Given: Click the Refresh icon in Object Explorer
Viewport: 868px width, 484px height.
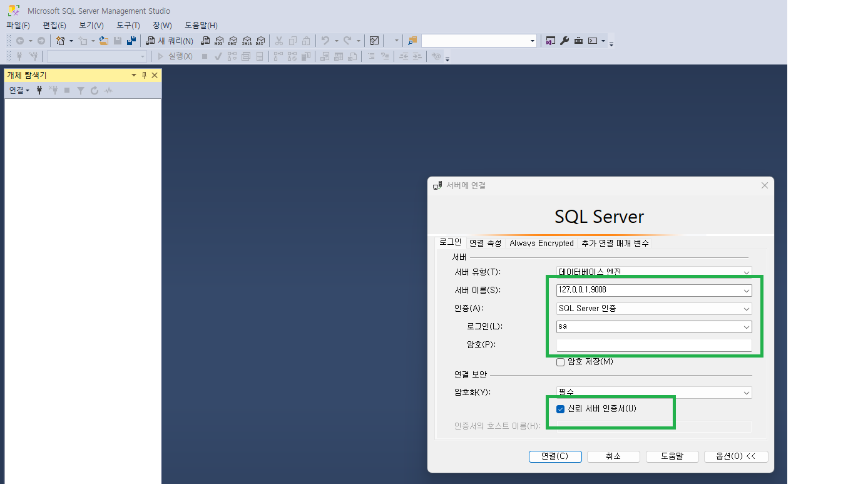Looking at the screenshot, I should 94,90.
